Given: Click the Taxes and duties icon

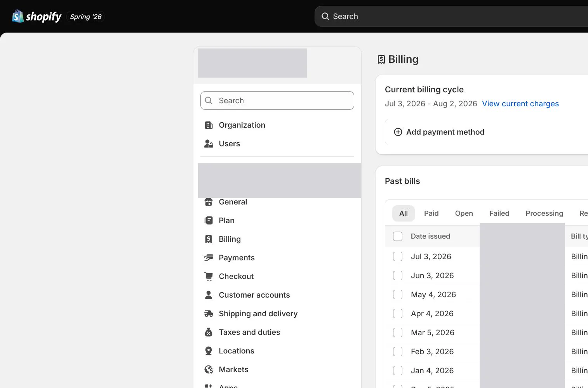Looking at the screenshot, I should [x=209, y=332].
